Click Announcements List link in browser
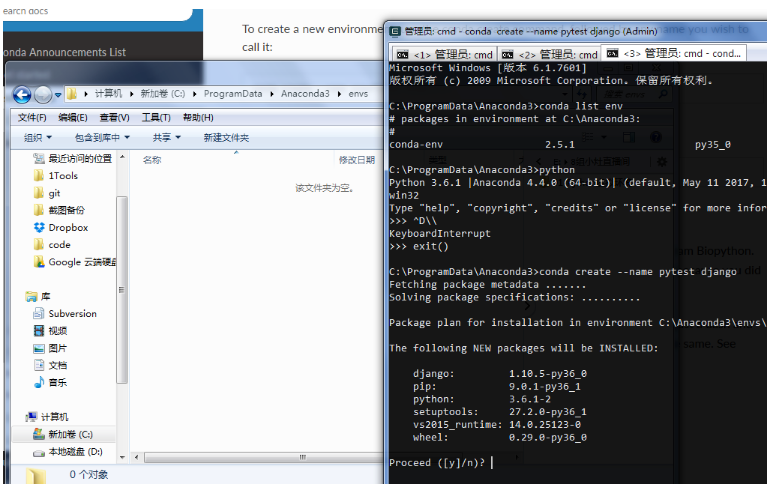 [64, 52]
